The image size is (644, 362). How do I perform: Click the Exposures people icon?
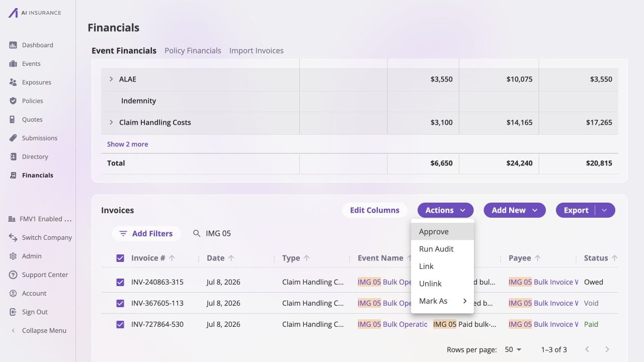13,82
